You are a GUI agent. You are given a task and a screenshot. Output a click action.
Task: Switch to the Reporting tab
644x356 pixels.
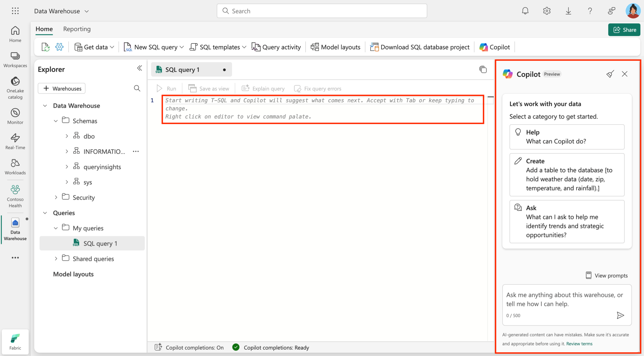tap(77, 29)
